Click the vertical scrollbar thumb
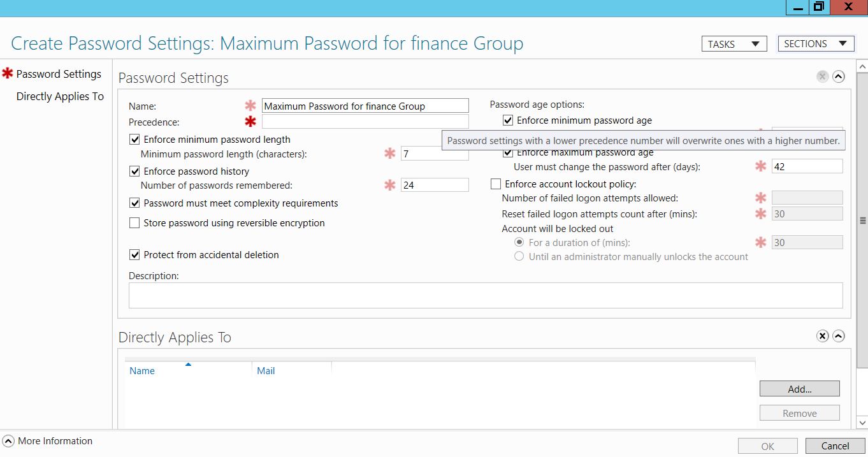The width and height of the screenshot is (868, 457). tap(863, 220)
